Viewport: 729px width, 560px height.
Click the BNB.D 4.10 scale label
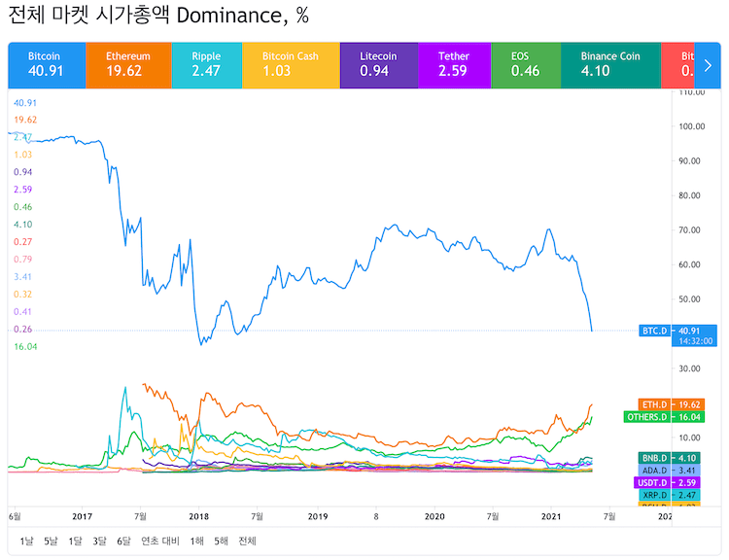669,458
